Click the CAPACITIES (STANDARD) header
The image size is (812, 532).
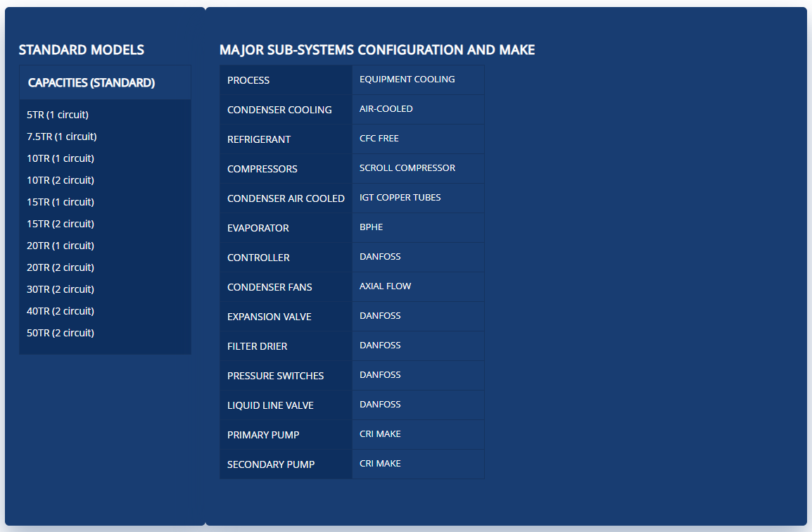[x=91, y=83]
